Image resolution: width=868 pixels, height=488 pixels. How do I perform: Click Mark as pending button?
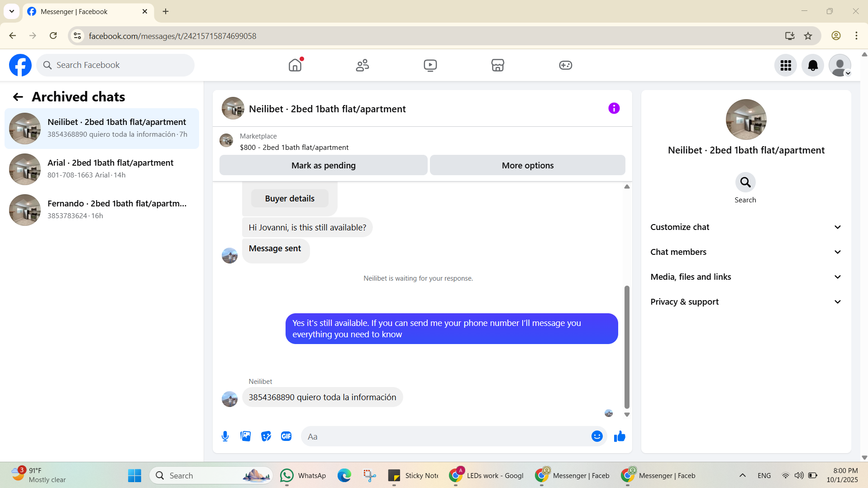coord(324,165)
